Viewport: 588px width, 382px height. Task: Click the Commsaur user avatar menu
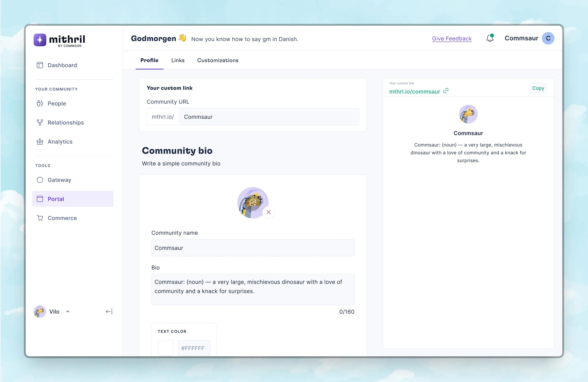[548, 39]
